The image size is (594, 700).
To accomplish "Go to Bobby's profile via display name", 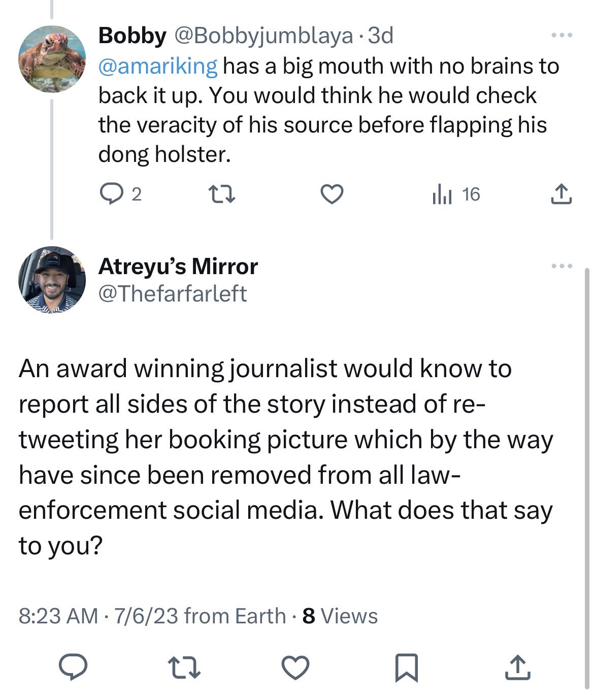I will (132, 36).
